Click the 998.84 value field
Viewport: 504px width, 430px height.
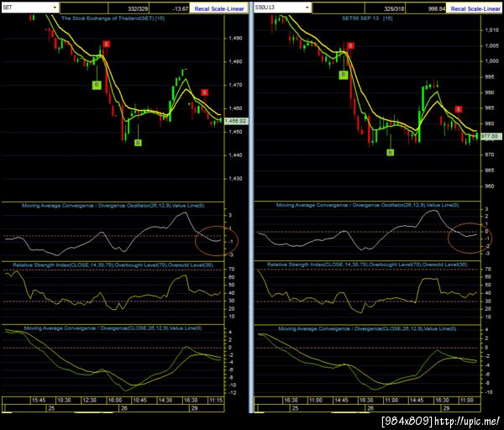point(426,8)
